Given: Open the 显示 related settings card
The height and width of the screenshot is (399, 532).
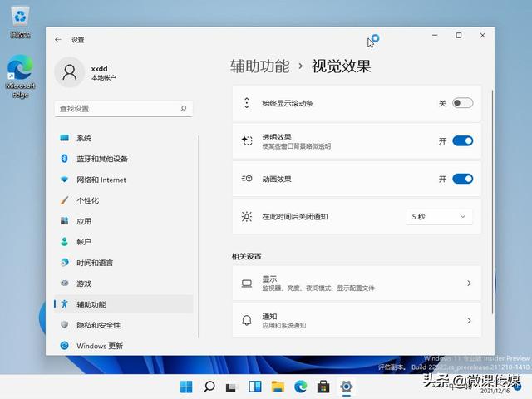Looking at the screenshot, I should click(357, 283).
